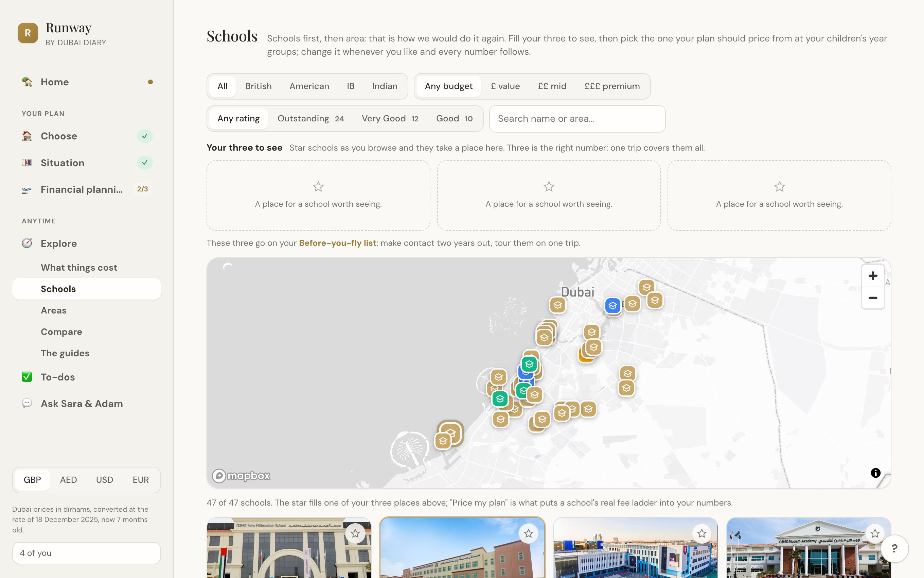This screenshot has width=924, height=578.
Task: Star the GEMS New Millennium School card
Action: coord(355,533)
